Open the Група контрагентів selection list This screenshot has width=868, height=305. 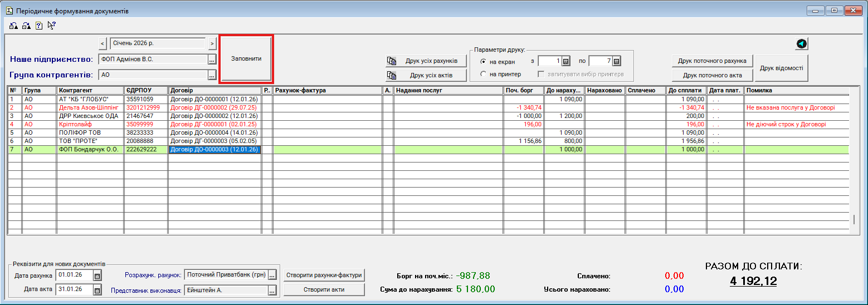212,75
